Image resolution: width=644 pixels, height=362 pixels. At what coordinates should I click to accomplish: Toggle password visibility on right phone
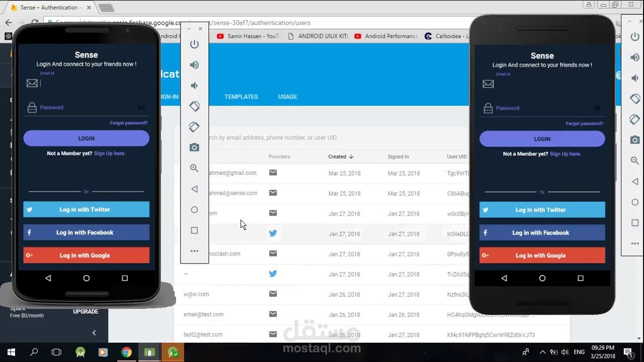[x=597, y=108]
